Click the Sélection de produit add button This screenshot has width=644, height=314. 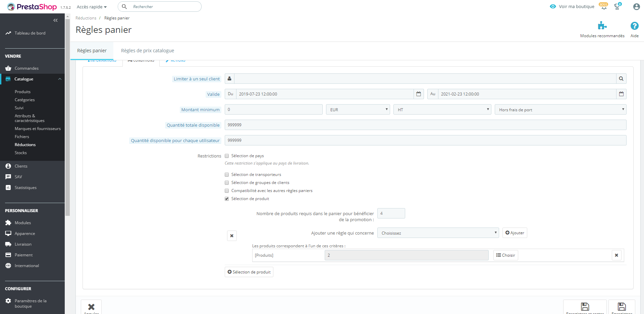(249, 272)
